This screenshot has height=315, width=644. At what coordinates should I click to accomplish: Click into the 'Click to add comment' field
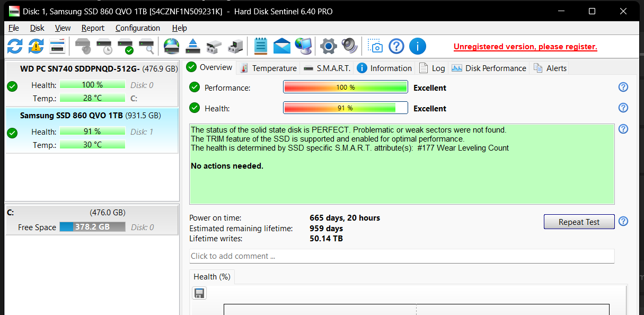tap(402, 256)
